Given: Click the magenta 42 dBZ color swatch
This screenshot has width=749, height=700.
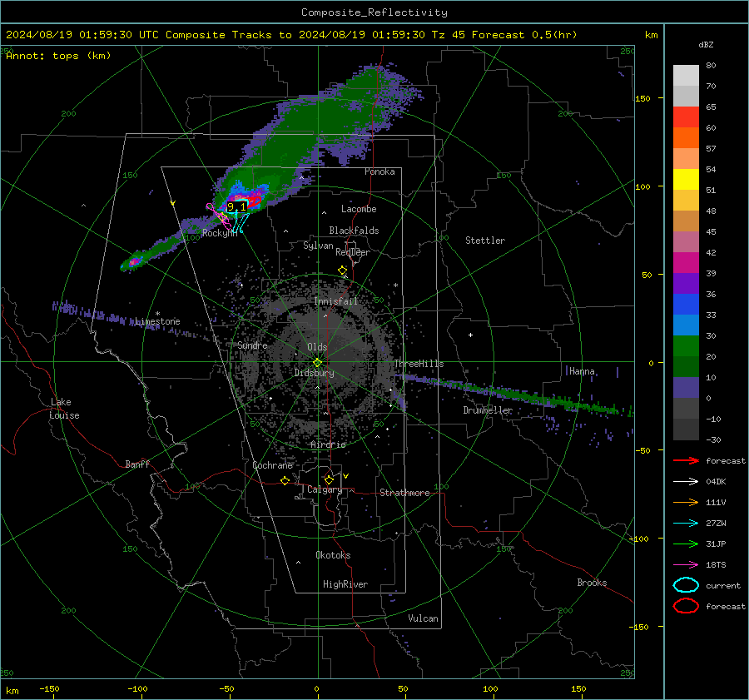Looking at the screenshot, I should pyautogui.click(x=686, y=263).
